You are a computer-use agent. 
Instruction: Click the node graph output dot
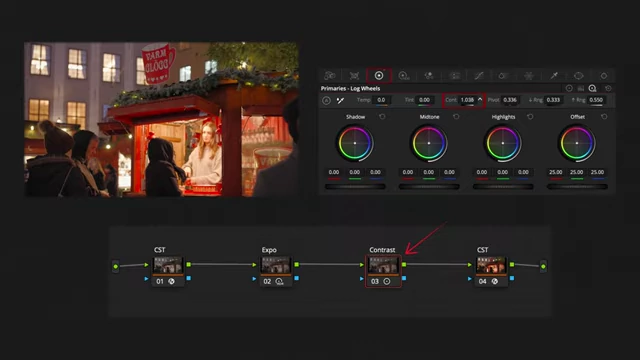pos(543,266)
